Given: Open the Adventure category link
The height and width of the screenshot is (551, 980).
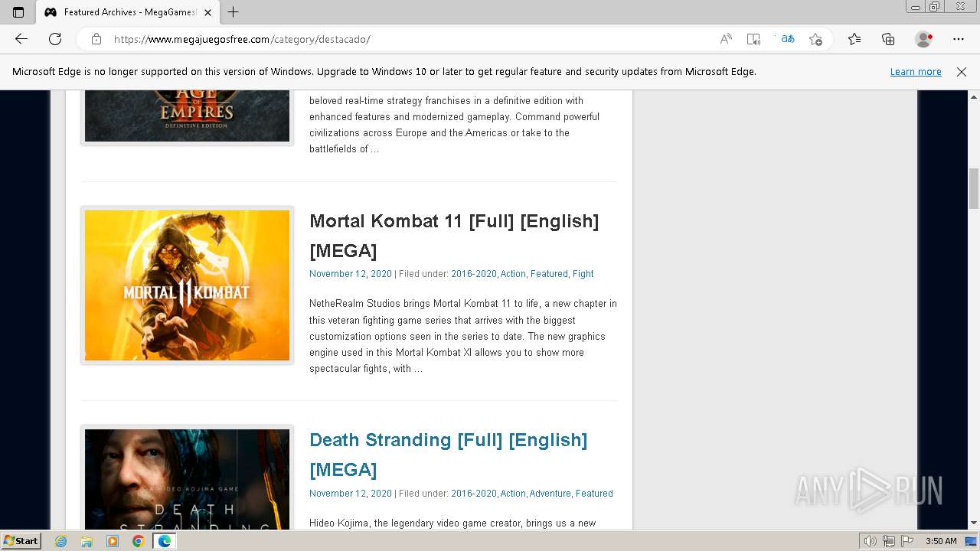Looking at the screenshot, I should pyautogui.click(x=550, y=494).
